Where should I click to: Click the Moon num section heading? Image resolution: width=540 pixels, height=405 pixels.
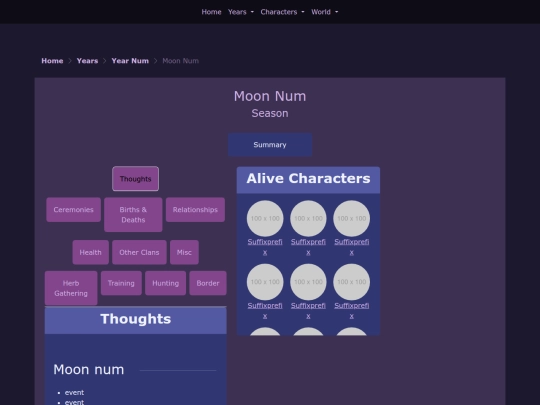click(x=89, y=370)
